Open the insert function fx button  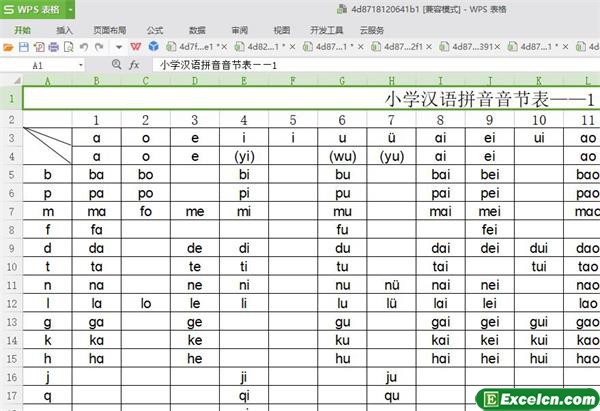(134, 65)
